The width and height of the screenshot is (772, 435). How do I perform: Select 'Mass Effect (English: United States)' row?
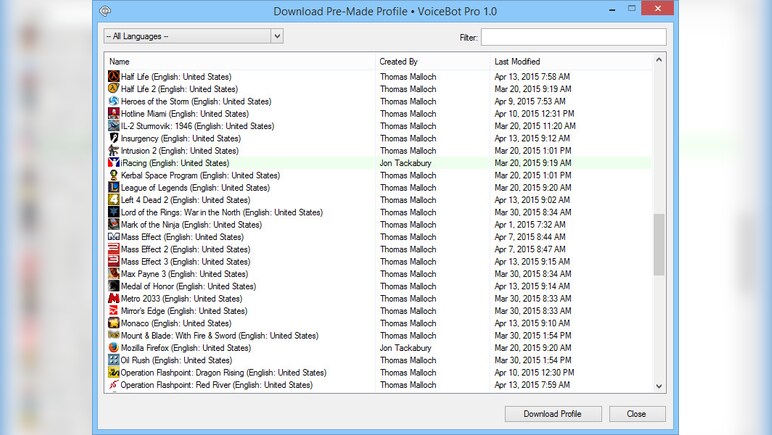379,237
